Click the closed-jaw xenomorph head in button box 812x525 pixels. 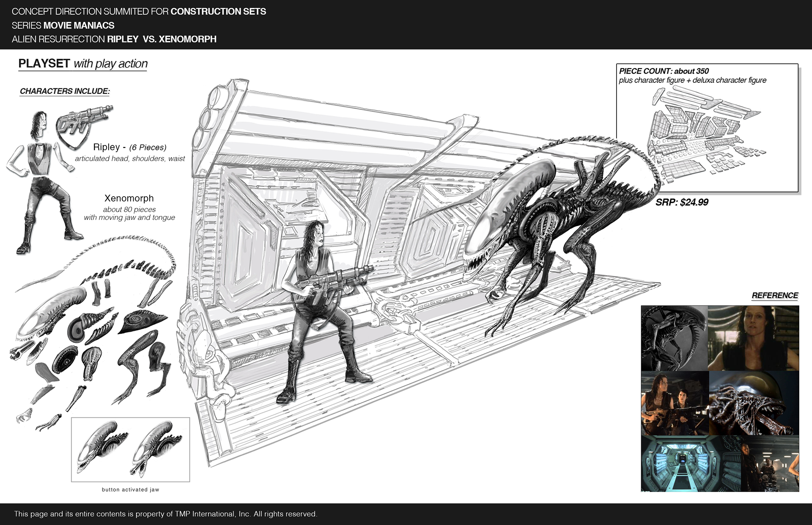click(103, 447)
